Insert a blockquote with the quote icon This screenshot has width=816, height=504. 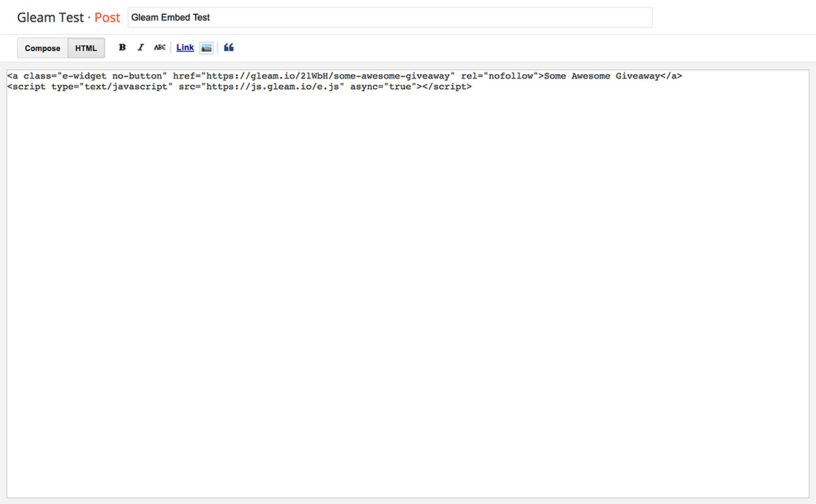tap(228, 47)
